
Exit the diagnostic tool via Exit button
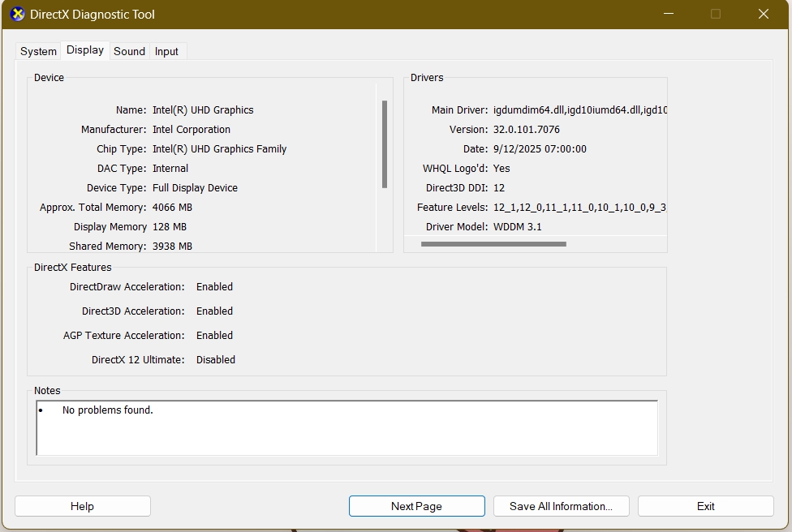(705, 506)
